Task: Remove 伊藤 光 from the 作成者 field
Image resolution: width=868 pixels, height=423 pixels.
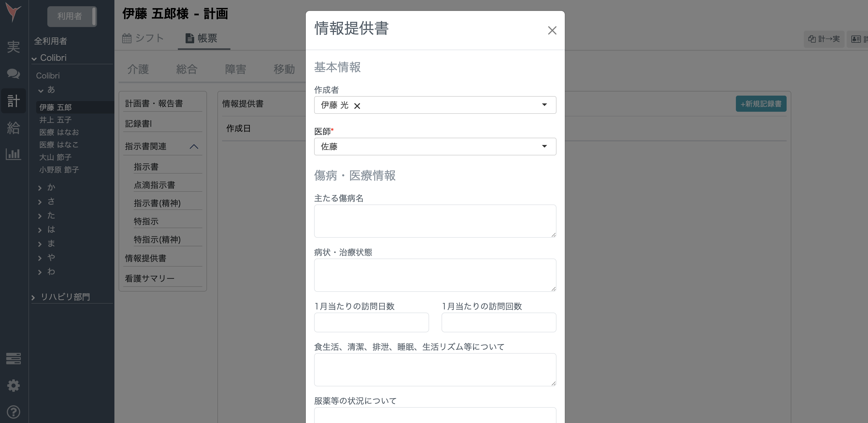Action: click(x=358, y=105)
